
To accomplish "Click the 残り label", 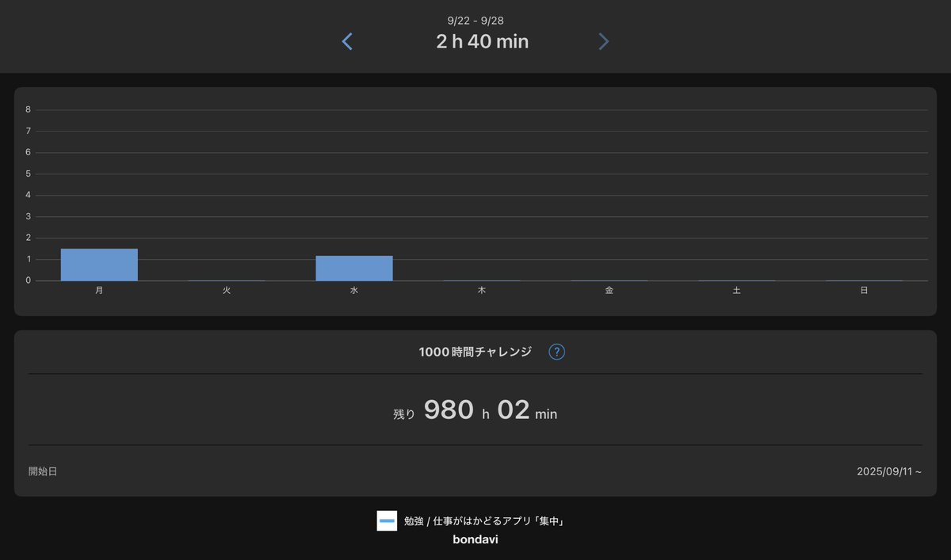I will pyautogui.click(x=404, y=413).
